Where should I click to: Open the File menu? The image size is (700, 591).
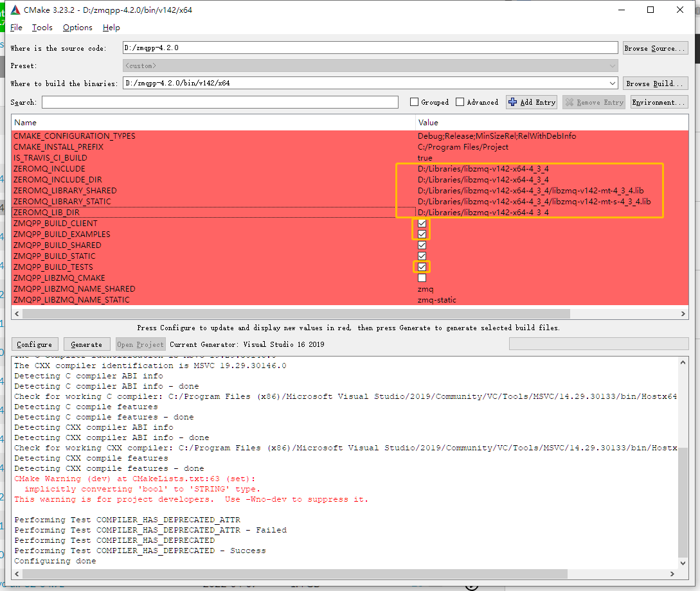click(x=16, y=28)
